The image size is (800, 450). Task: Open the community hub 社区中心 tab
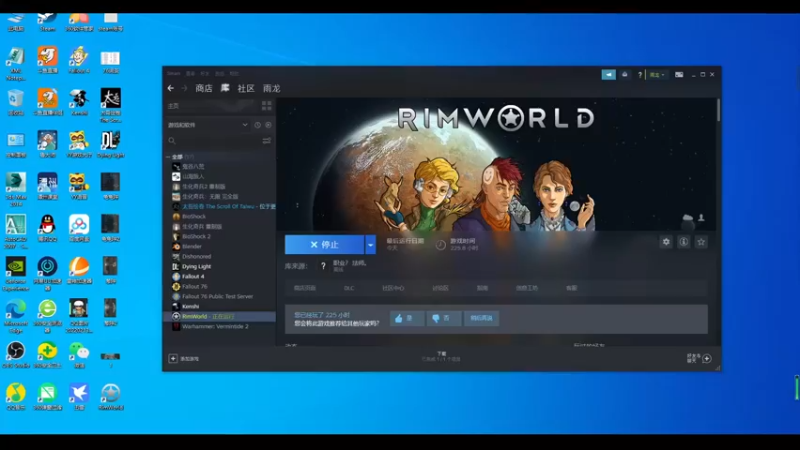pos(393,288)
